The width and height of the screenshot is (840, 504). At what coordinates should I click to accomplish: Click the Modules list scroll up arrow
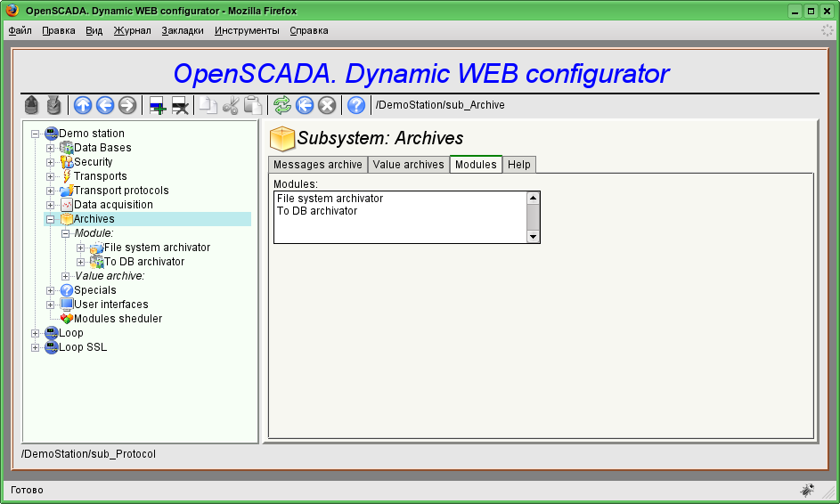click(x=533, y=199)
